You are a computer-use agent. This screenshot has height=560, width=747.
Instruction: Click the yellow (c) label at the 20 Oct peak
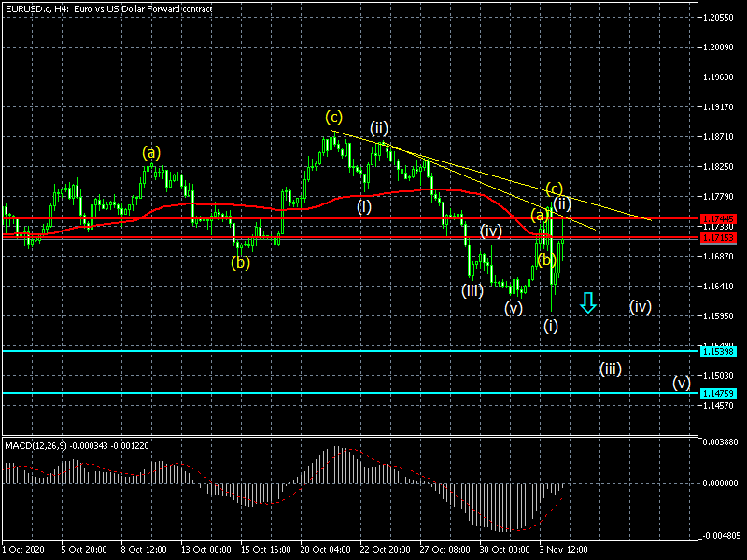point(333,117)
